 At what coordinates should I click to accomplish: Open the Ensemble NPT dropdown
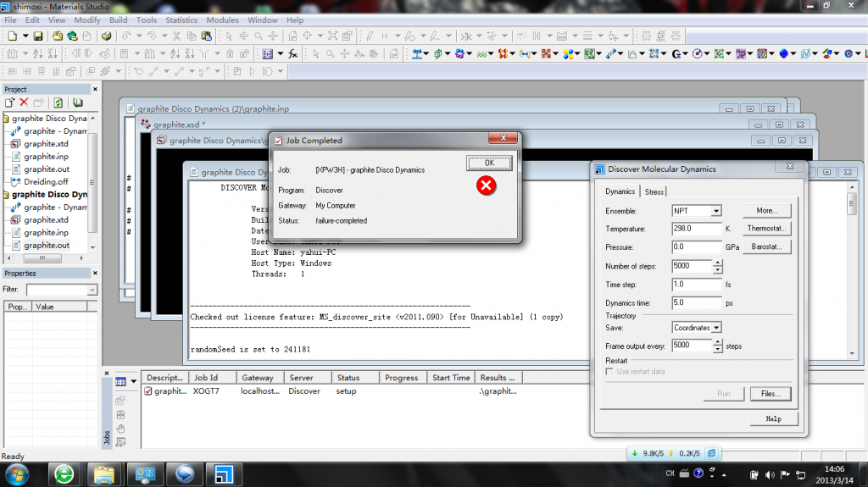tap(716, 211)
